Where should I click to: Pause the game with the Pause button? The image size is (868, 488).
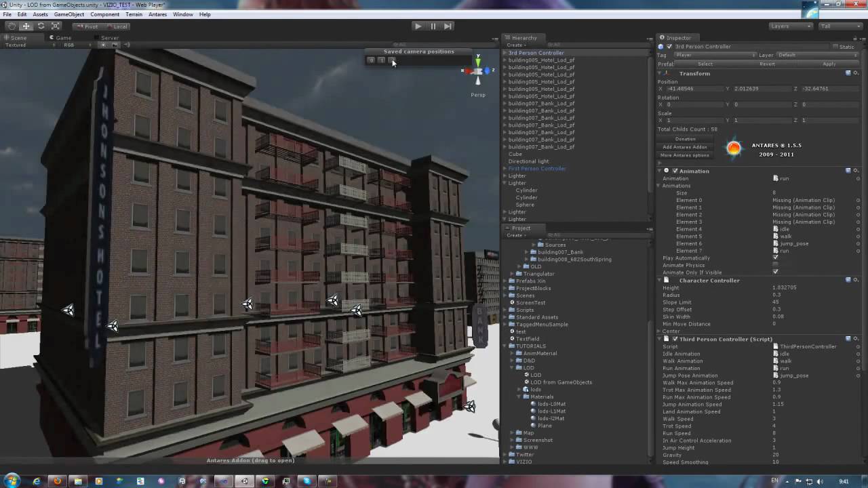point(433,26)
